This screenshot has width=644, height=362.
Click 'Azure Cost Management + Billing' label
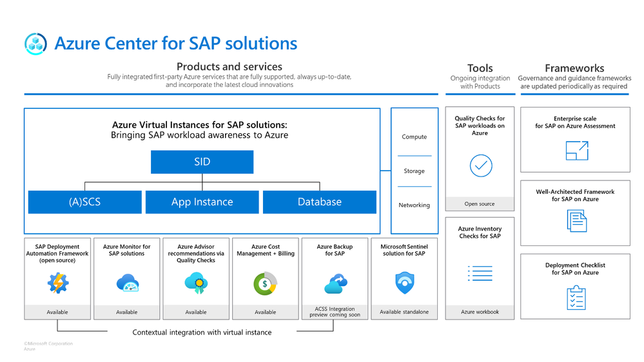tap(266, 250)
